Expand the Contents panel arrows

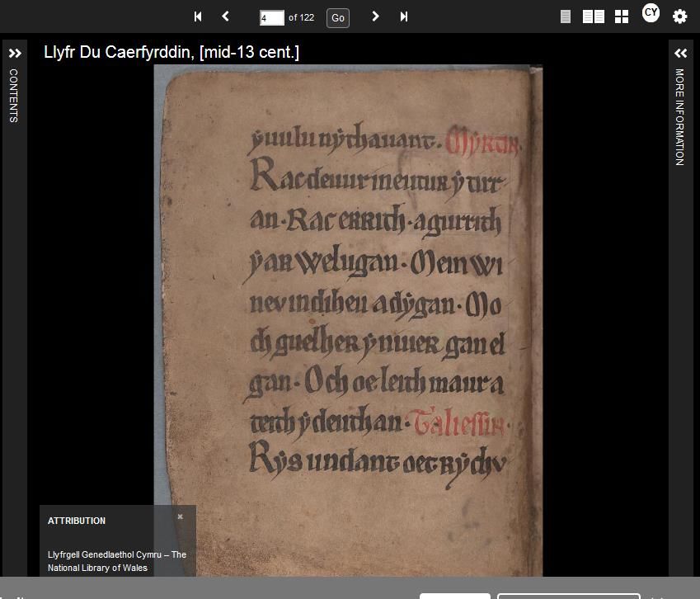(x=15, y=54)
